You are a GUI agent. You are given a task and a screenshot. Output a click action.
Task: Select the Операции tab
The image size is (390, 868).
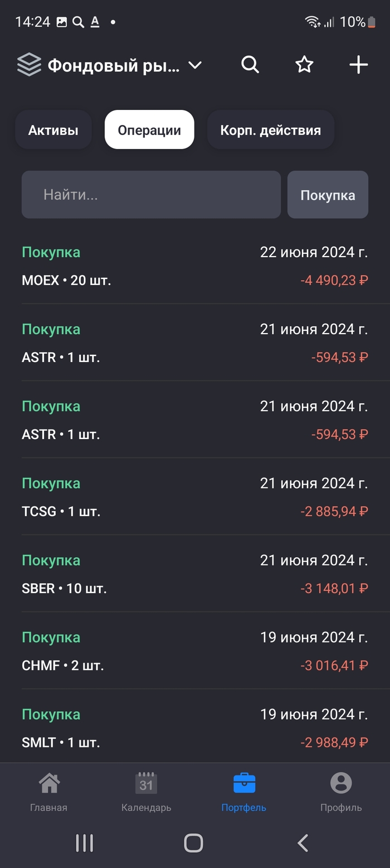click(149, 130)
